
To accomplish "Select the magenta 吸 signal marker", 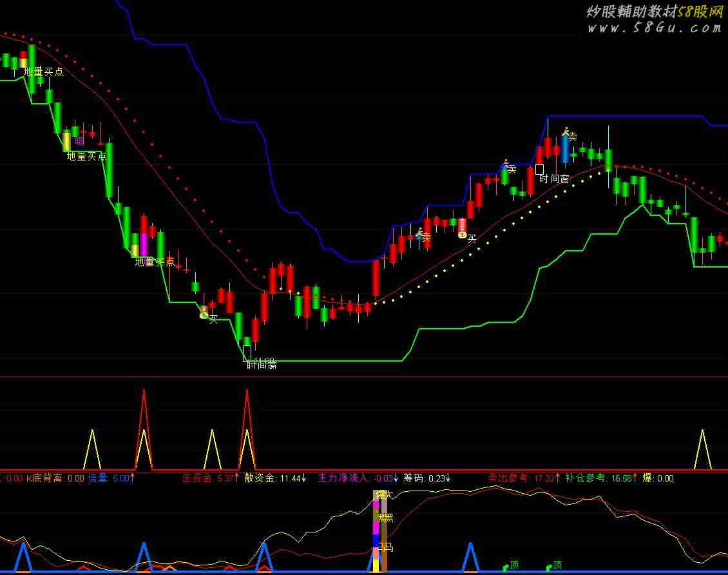I will click(79, 141).
